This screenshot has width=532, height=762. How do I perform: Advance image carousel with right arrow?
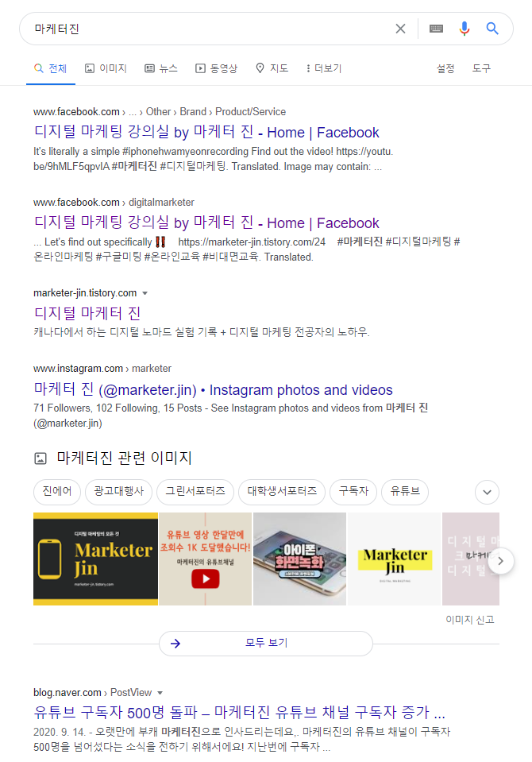(500, 561)
